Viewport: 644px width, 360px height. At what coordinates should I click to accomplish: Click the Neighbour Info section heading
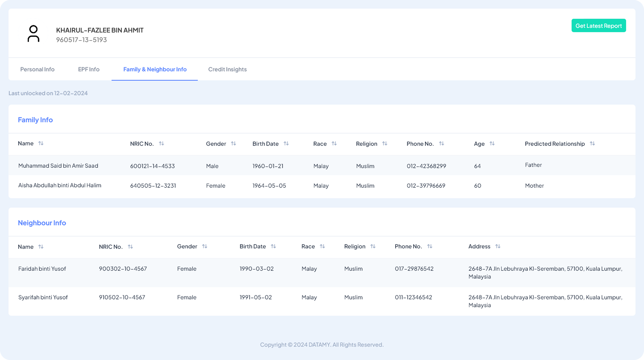(x=42, y=223)
